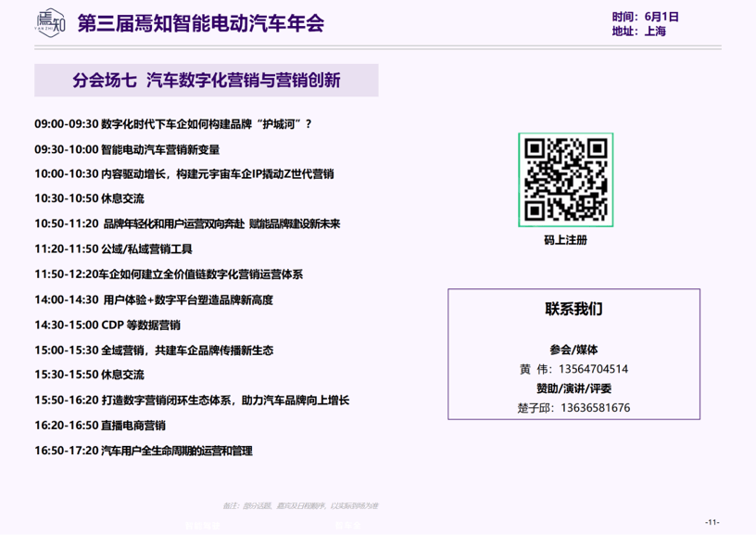Click the 16:50-17:20 汽车用户全生命周期 line

(144, 451)
